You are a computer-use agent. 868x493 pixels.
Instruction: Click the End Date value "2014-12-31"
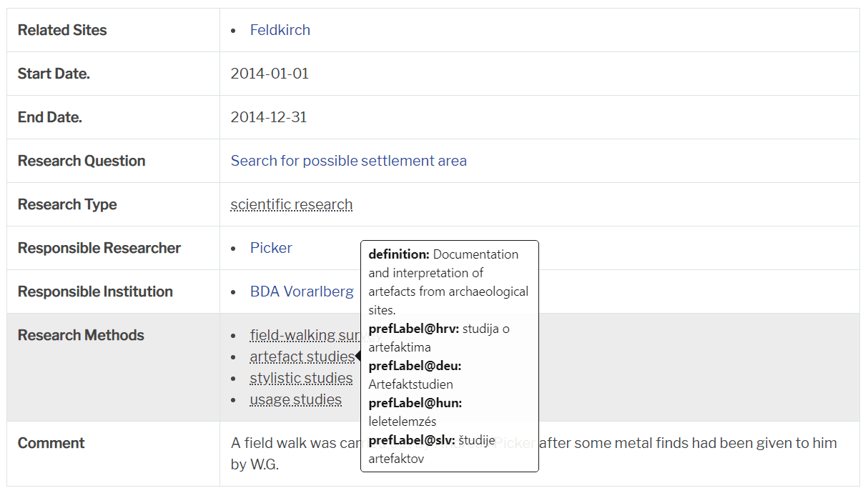tap(269, 117)
